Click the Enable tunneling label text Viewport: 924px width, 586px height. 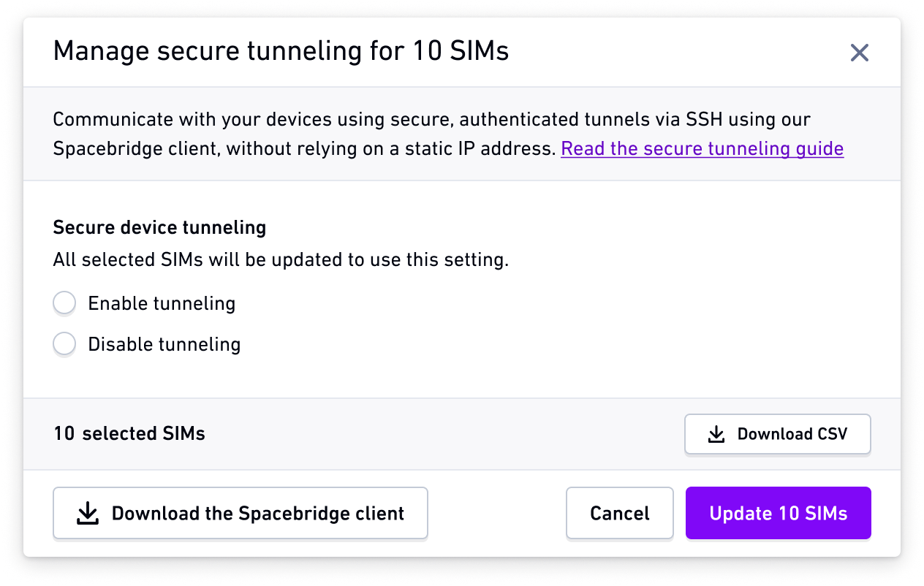point(162,303)
